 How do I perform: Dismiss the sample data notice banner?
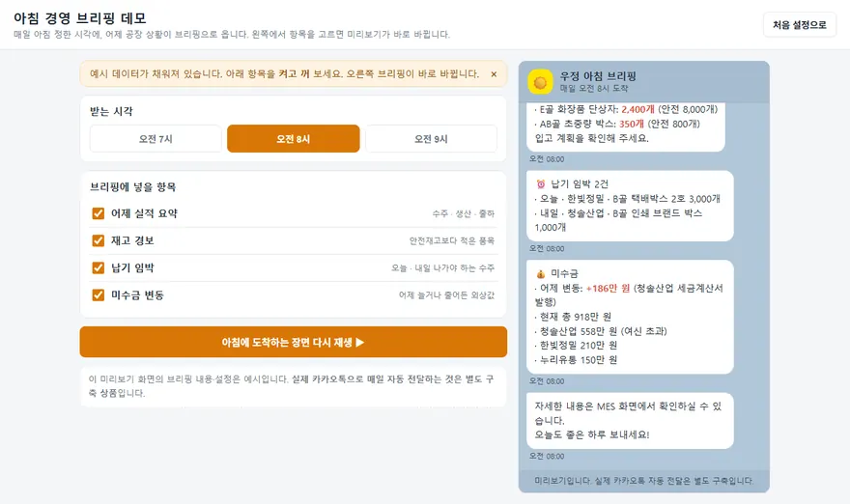[494, 74]
